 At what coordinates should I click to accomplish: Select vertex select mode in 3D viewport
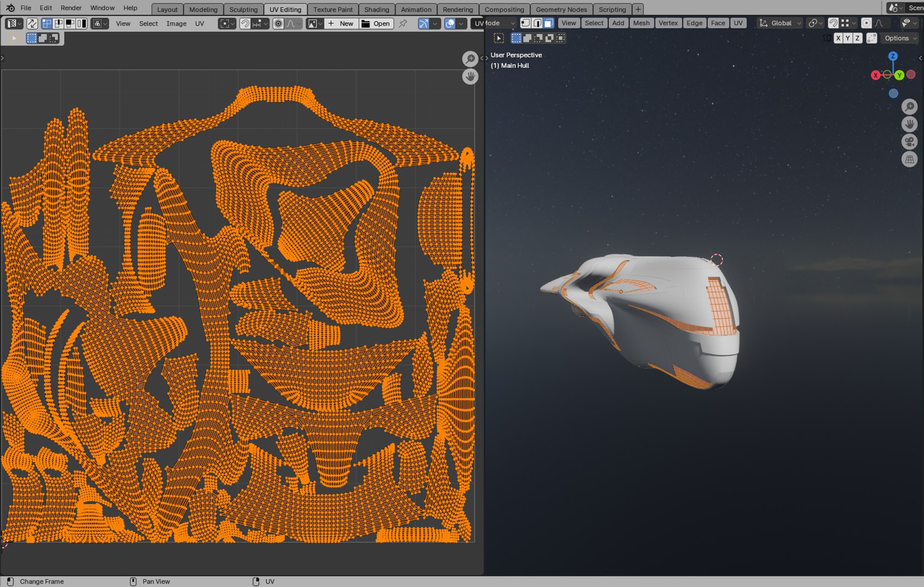(x=526, y=23)
